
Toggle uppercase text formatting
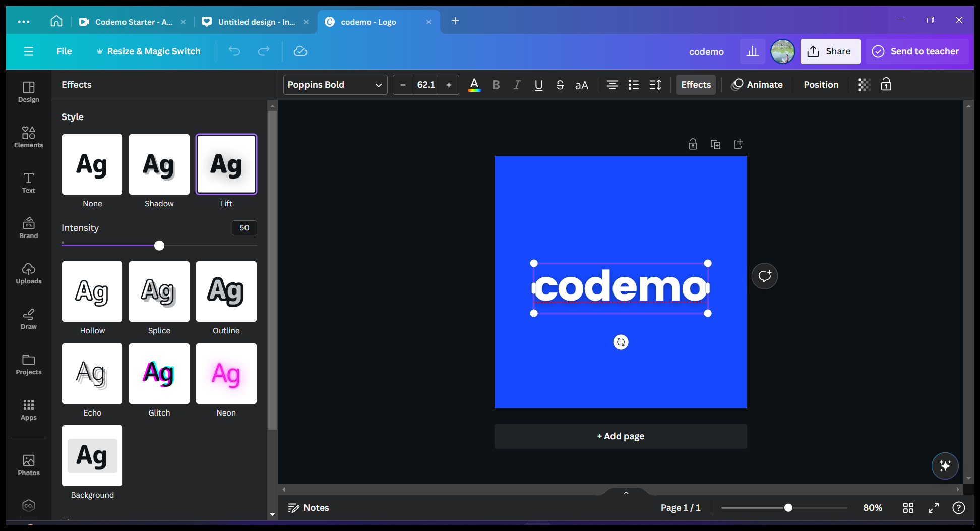coord(582,85)
